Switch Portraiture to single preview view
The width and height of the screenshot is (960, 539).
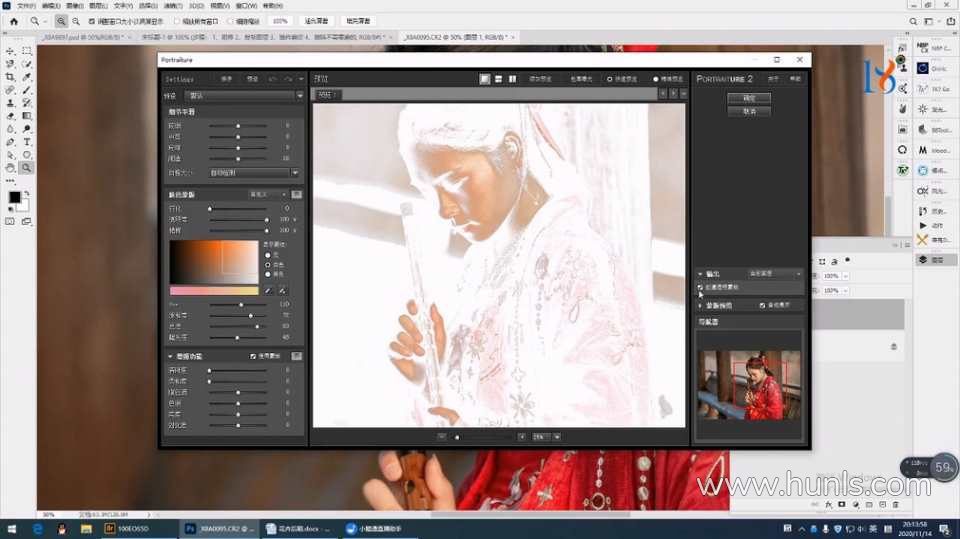tap(484, 79)
